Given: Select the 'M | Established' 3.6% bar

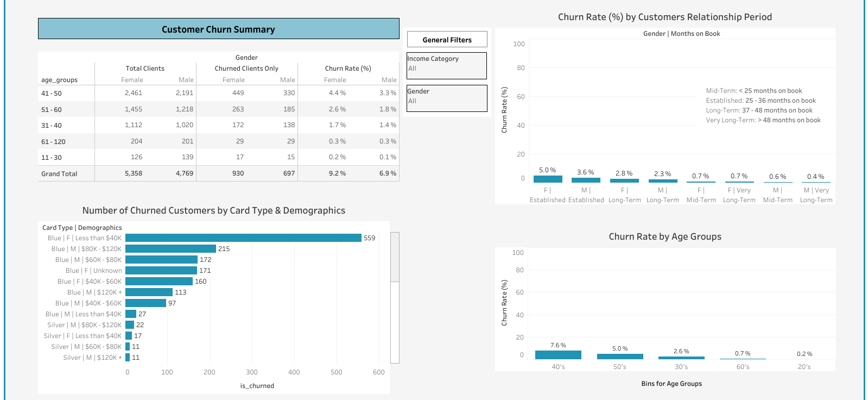Looking at the screenshot, I should point(586,180).
